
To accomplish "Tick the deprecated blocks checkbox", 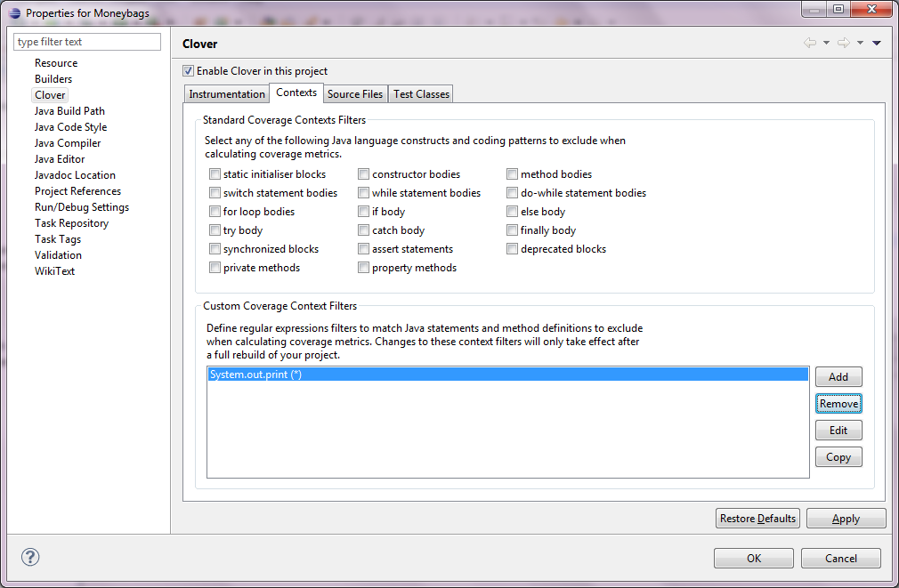I will pos(512,249).
